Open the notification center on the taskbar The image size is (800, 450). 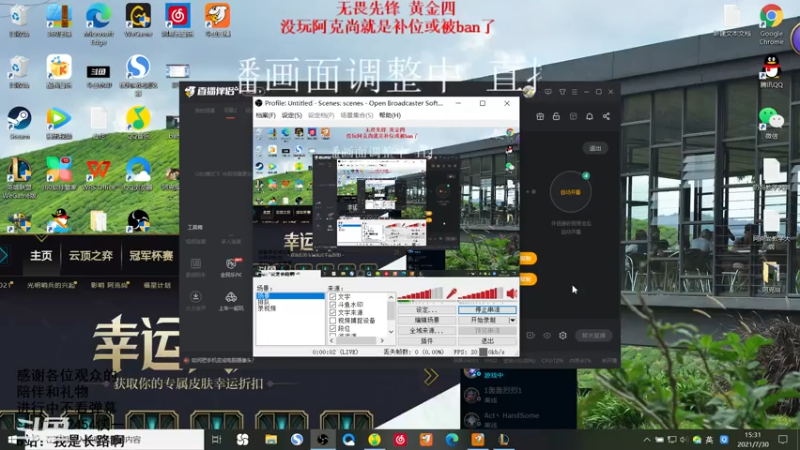[783, 439]
